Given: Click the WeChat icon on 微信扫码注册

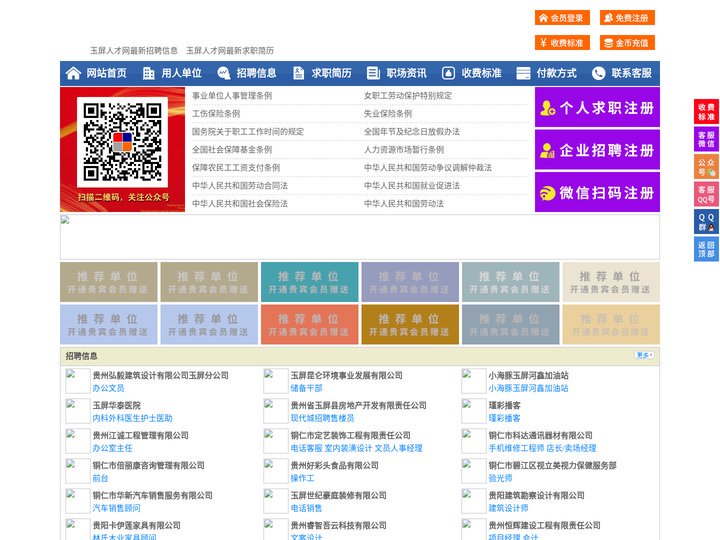Looking at the screenshot, I should (547, 193).
